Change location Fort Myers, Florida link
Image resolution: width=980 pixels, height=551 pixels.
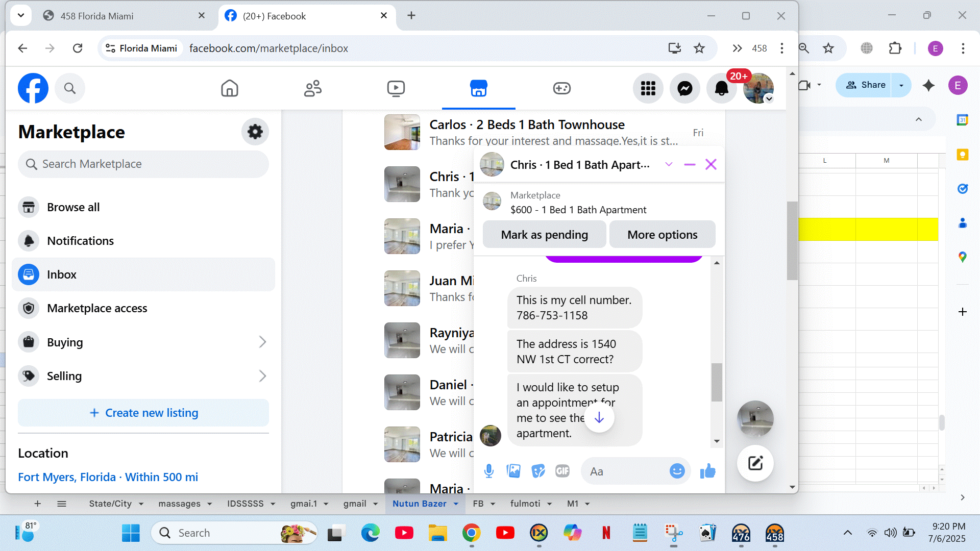pos(108,477)
